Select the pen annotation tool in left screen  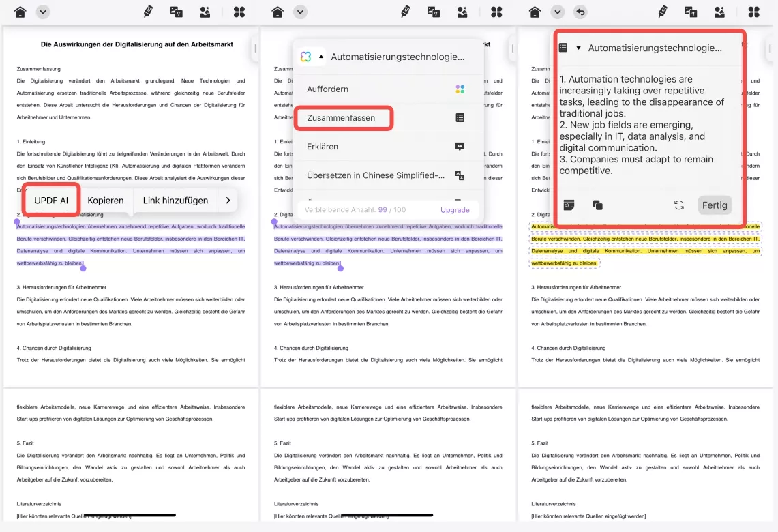pos(148,12)
